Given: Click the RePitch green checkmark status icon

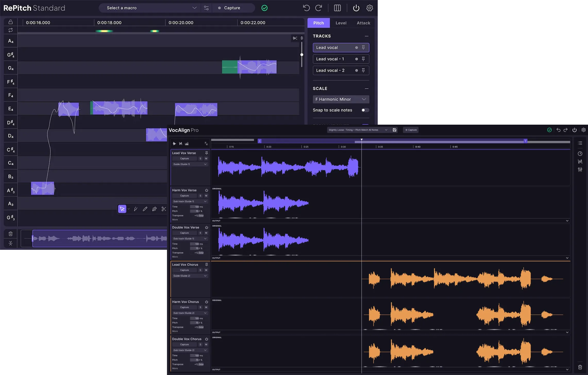Looking at the screenshot, I should [264, 8].
